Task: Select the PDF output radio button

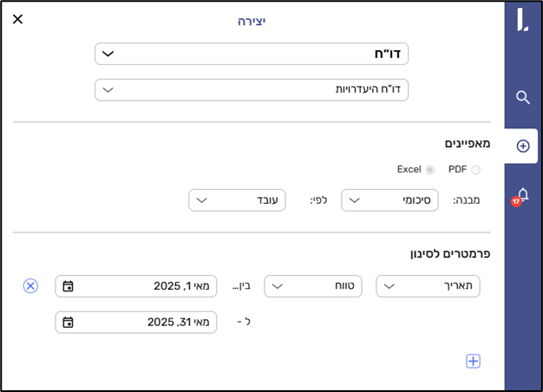Action: tap(474, 170)
